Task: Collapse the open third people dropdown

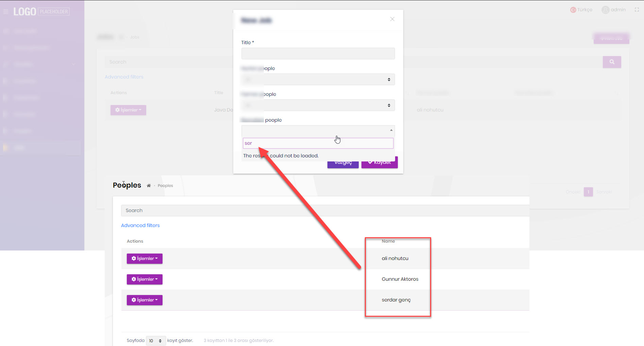Action: click(x=318, y=131)
